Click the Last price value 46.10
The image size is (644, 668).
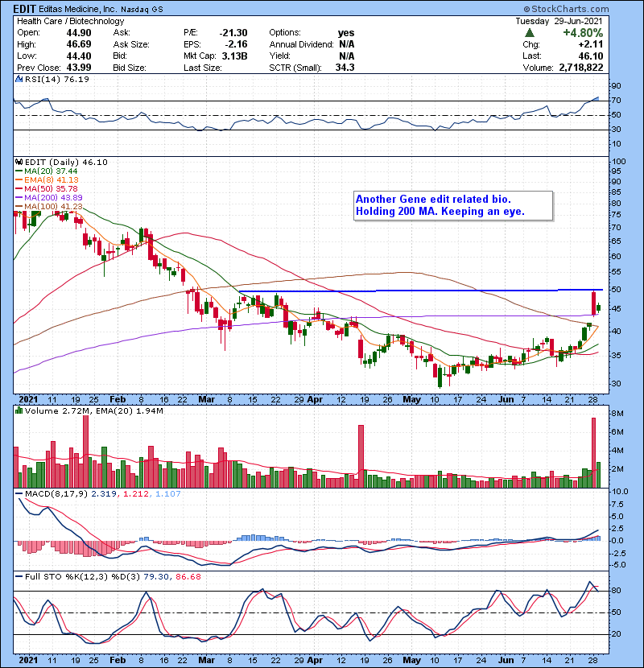[x=590, y=56]
